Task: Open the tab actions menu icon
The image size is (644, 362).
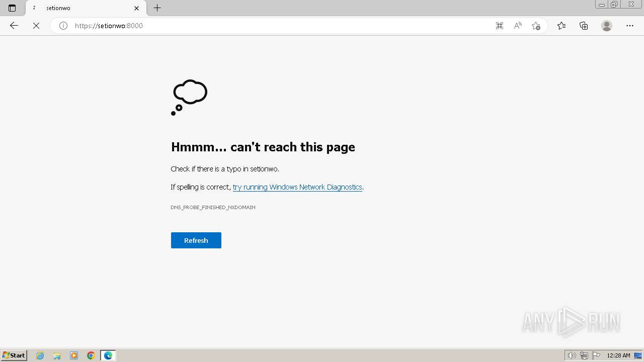Action: click(x=12, y=8)
